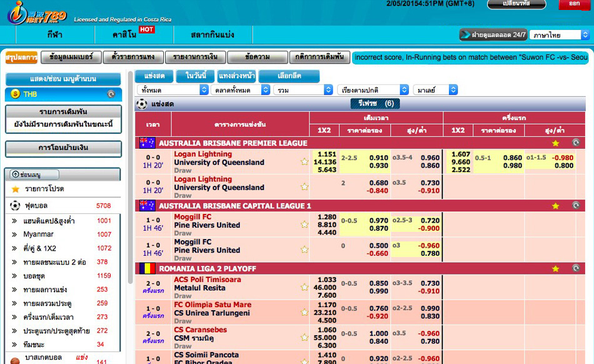
Task: Star the Brisbane Capital League 1 header
Action: coord(555,206)
